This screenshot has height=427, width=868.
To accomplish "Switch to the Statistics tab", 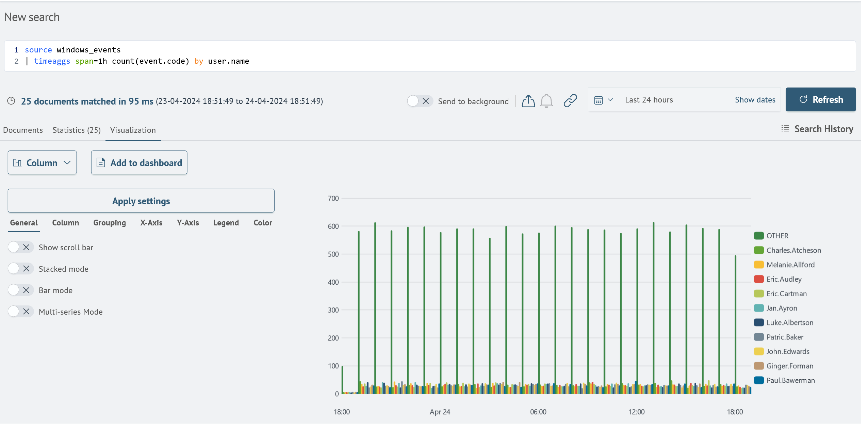I will [x=76, y=129].
